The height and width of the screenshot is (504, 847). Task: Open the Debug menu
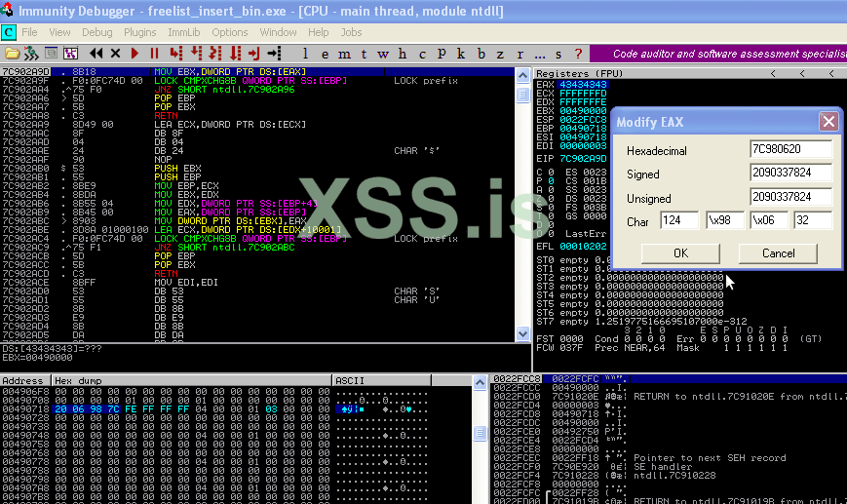click(96, 32)
